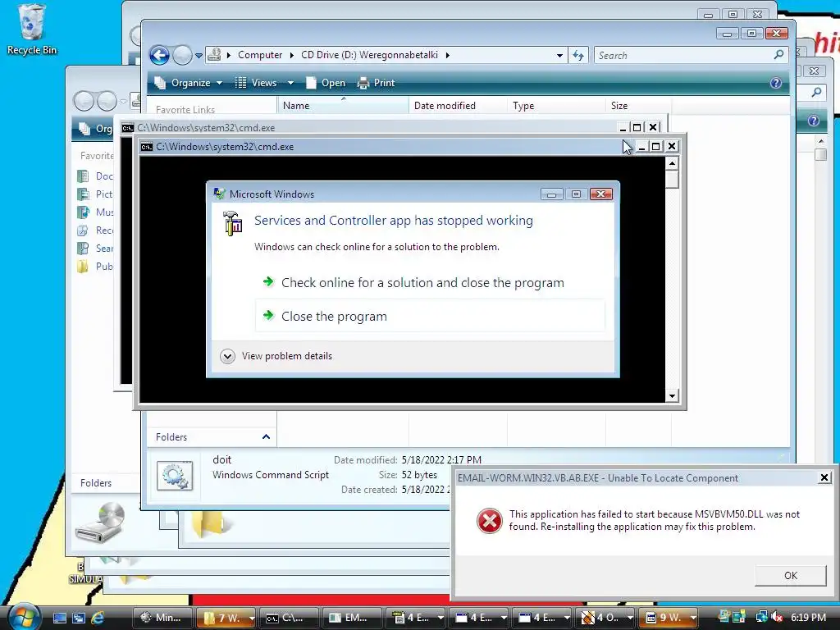This screenshot has width=840, height=630.
Task: Click the 6:19 PM clock
Action: pos(808,618)
